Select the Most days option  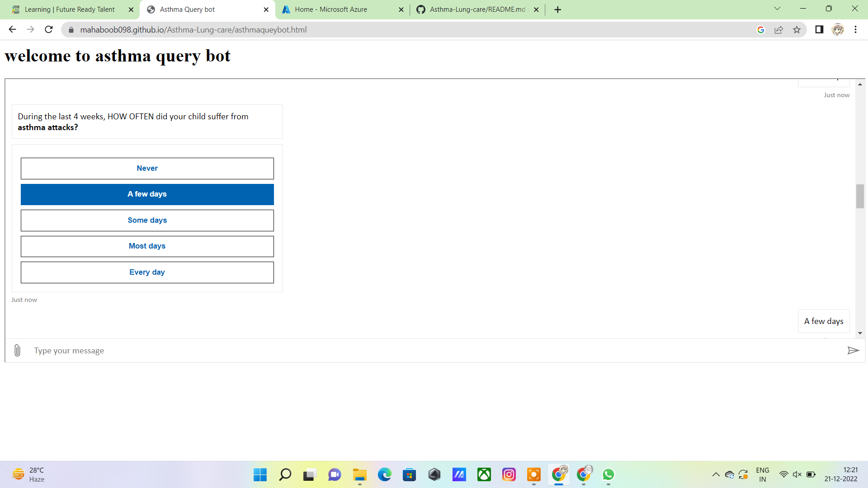coord(147,246)
